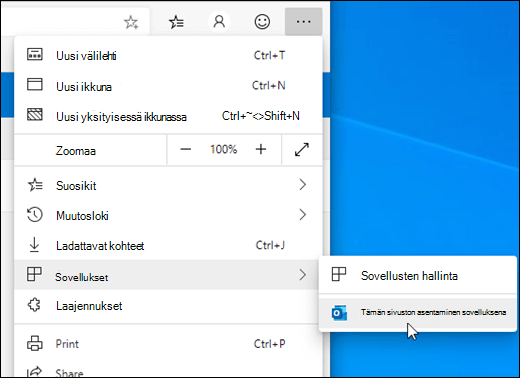Screen dimensions: 520x378
Task: Choose Uusi yksityisessä ikkunassa
Action: (168, 116)
